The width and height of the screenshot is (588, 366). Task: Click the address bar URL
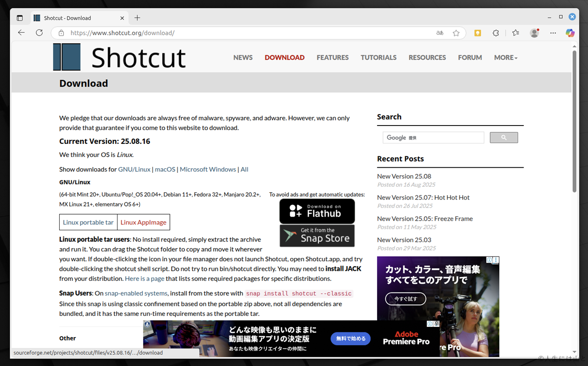[x=122, y=33]
